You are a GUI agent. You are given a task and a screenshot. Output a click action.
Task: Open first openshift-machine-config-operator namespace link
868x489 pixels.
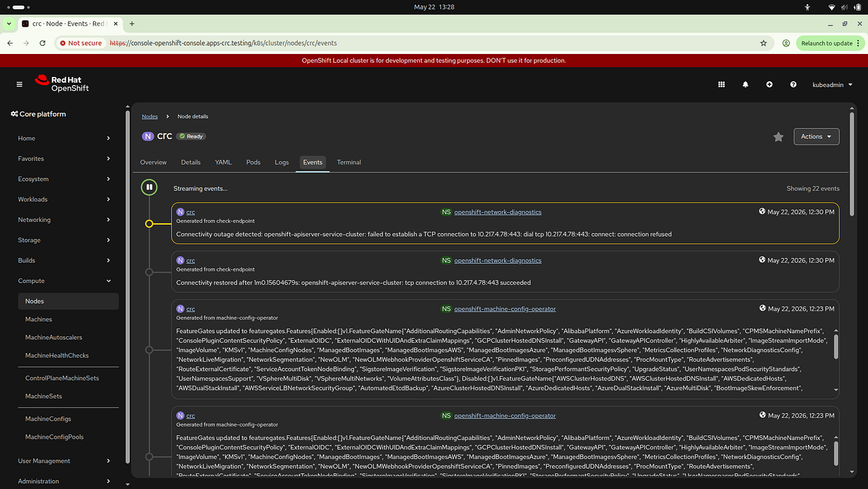coord(505,309)
